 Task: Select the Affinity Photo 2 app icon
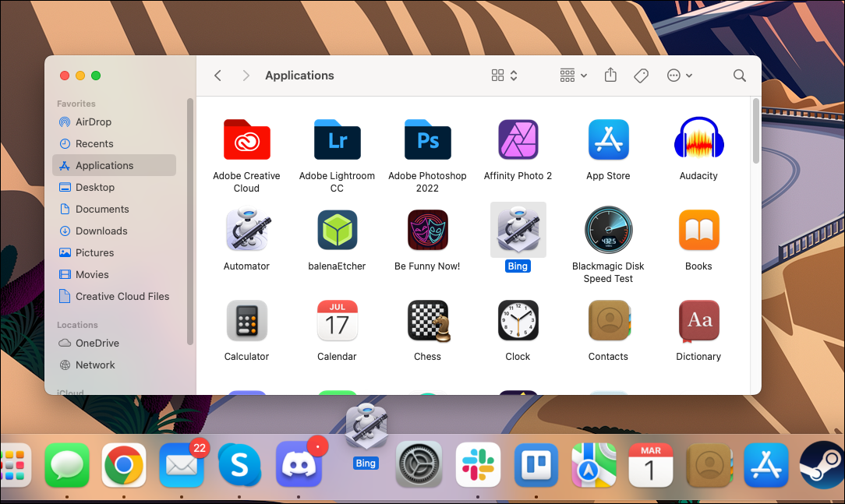click(x=518, y=140)
